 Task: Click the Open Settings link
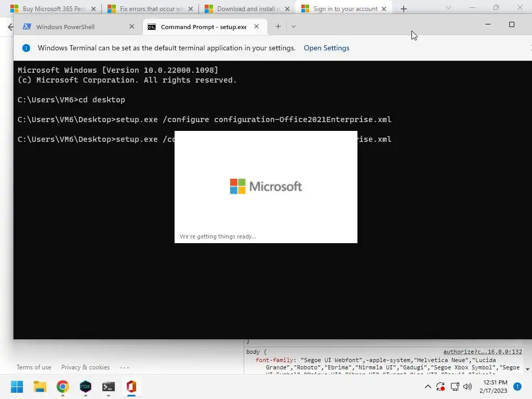tap(326, 48)
